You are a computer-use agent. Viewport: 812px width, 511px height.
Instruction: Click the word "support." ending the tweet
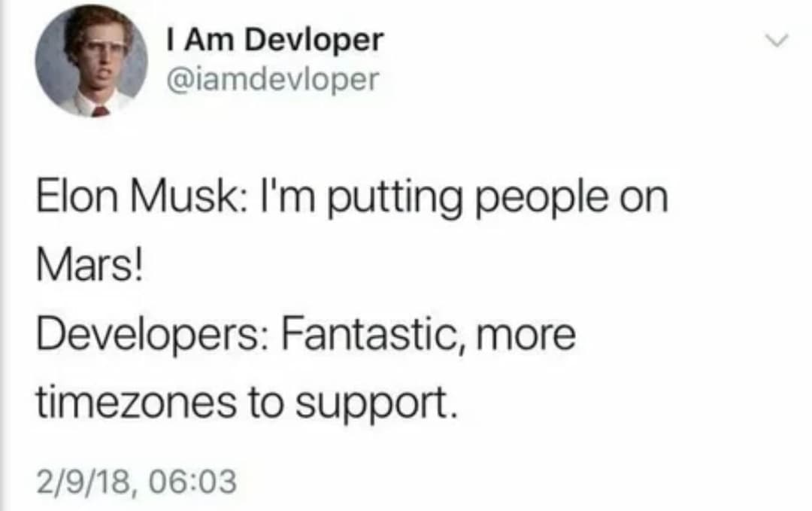(377, 406)
